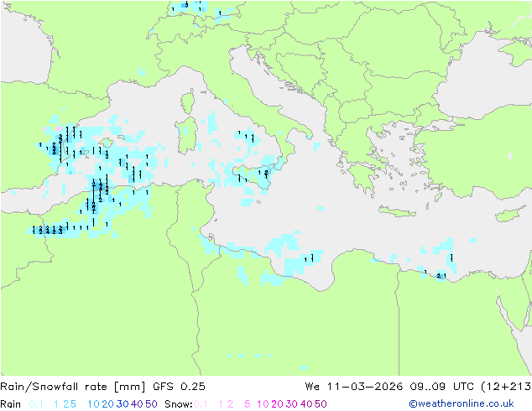This screenshot has height=411, width=532.
Task: Click the '(12+213' forecast offset text
Action: [506, 387]
